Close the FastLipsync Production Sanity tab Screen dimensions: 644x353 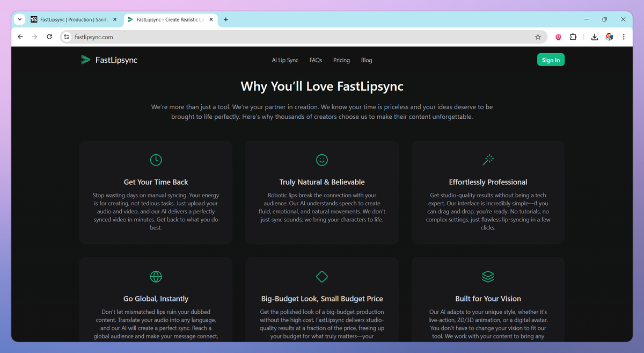click(x=115, y=19)
